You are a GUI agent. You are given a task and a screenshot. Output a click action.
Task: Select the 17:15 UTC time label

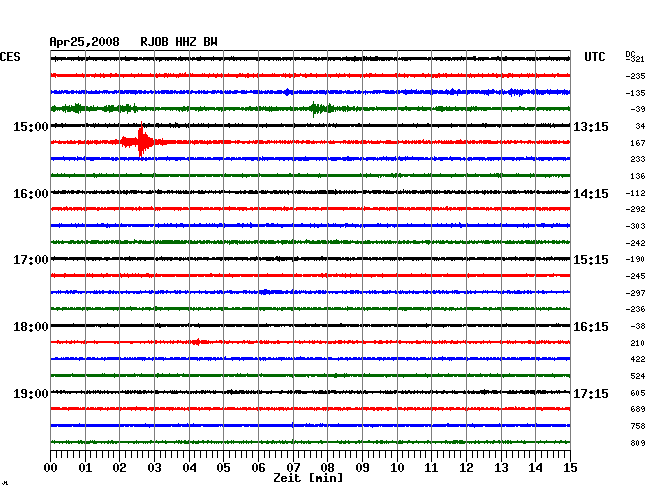(x=591, y=393)
